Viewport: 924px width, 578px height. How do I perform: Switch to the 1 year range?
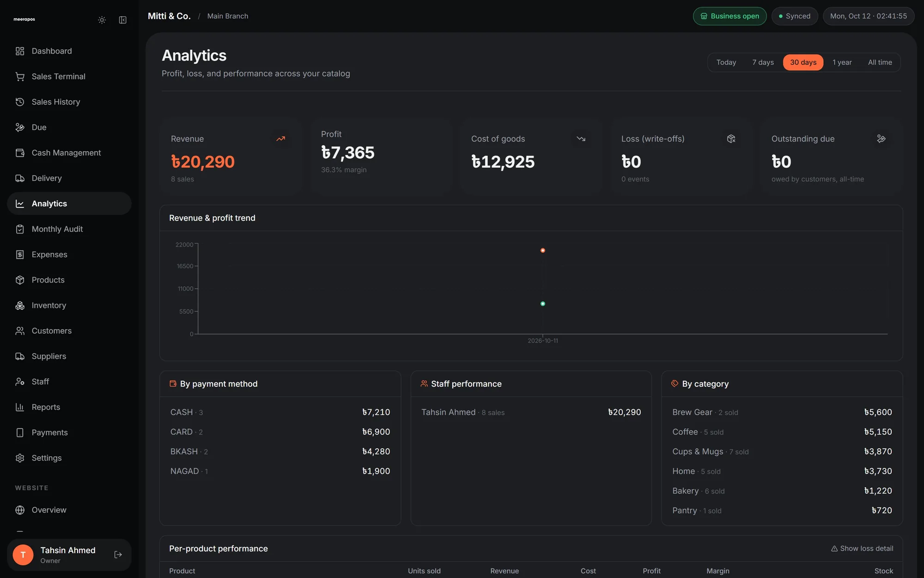coord(842,62)
